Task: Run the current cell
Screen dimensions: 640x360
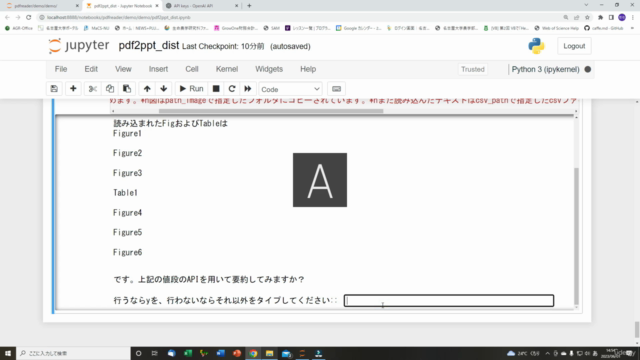Action: pyautogui.click(x=191, y=89)
